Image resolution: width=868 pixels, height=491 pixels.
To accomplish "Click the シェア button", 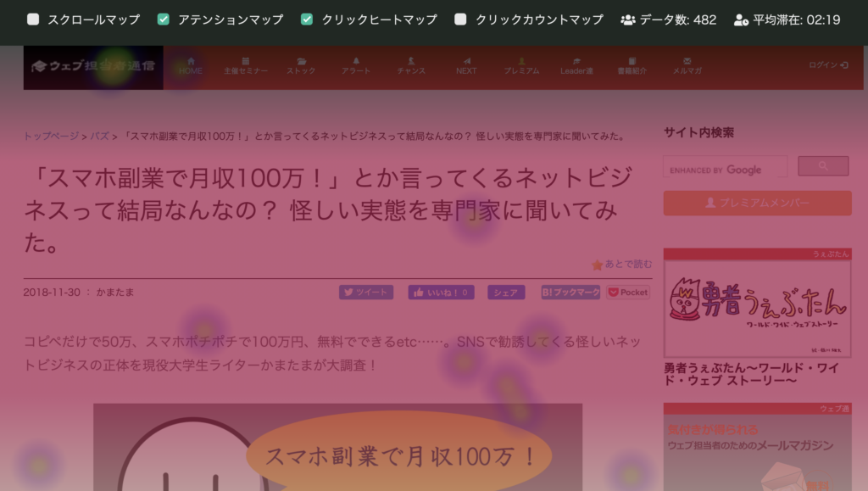I will pos(506,293).
